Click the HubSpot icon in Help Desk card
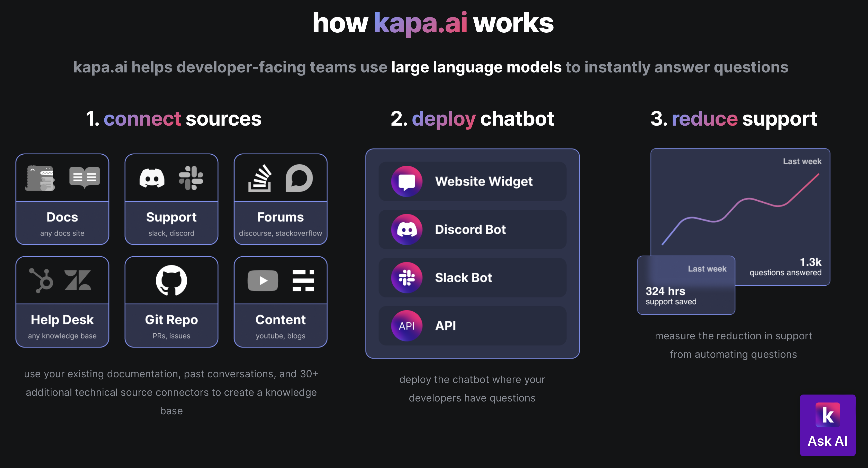The width and height of the screenshot is (868, 468). (42, 280)
